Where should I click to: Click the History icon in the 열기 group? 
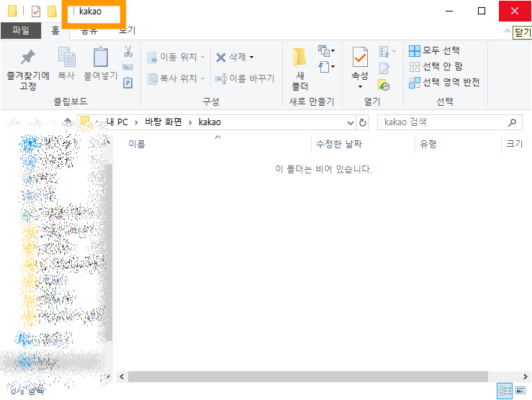click(x=384, y=85)
